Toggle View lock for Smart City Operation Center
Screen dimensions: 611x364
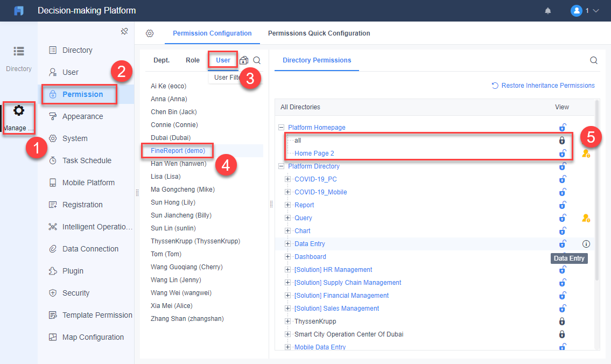pyautogui.click(x=562, y=334)
